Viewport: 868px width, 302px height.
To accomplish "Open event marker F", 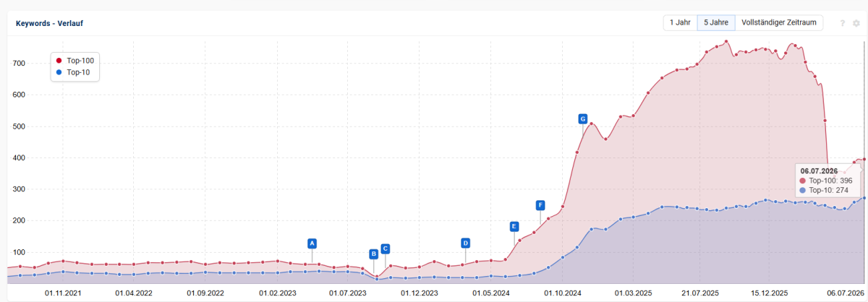I will pyautogui.click(x=540, y=204).
